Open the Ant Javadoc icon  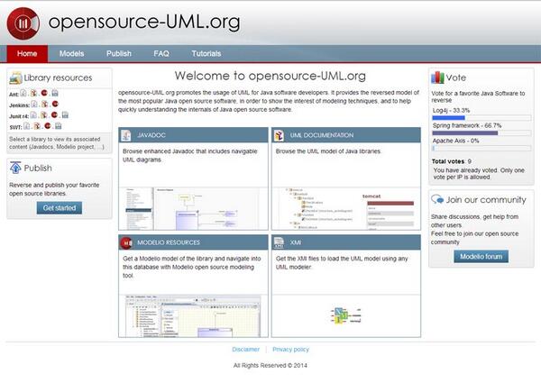click(23, 93)
